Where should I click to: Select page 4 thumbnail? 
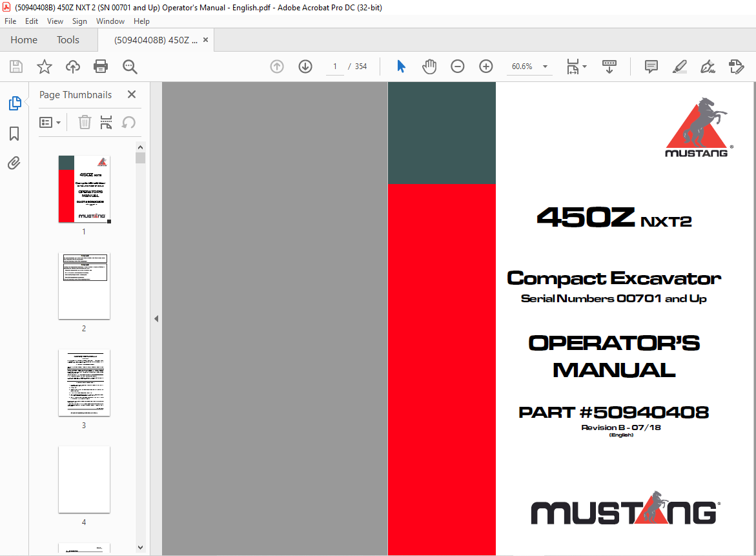pyautogui.click(x=85, y=479)
